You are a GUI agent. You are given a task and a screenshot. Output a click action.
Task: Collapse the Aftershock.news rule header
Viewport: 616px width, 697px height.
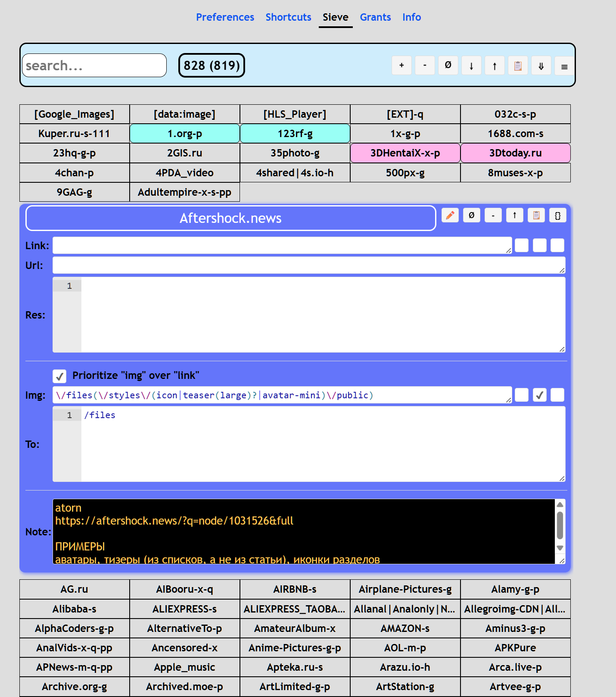pyautogui.click(x=231, y=218)
